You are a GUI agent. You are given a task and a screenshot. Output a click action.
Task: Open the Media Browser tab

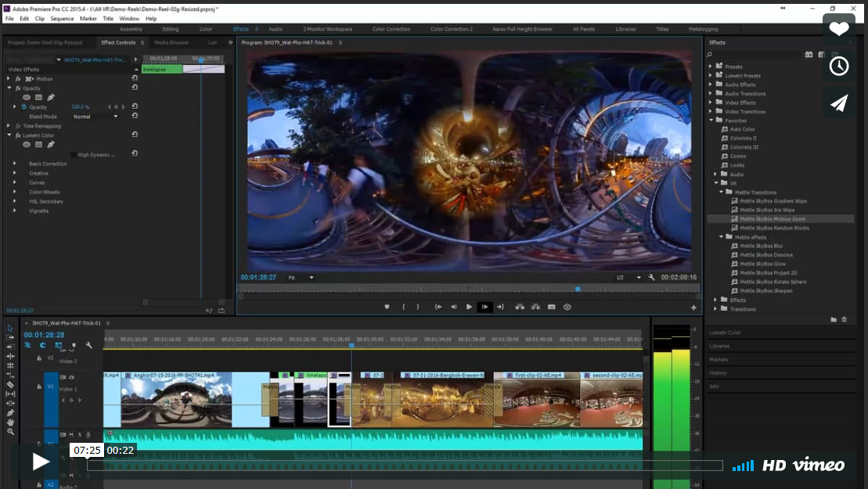[x=171, y=42]
